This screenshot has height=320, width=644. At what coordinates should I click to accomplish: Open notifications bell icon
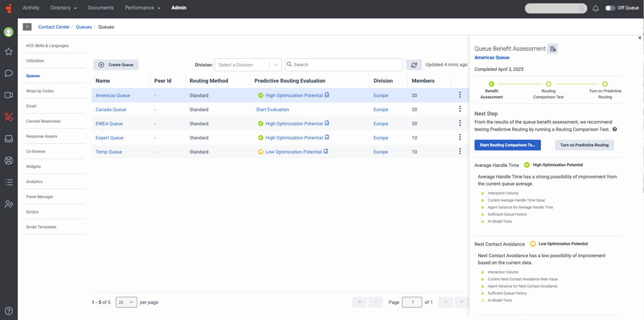[x=596, y=8]
